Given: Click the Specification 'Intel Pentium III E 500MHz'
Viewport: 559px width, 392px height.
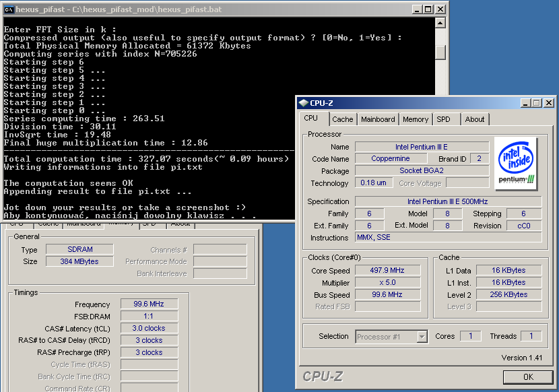Looking at the screenshot, I should [448, 201].
